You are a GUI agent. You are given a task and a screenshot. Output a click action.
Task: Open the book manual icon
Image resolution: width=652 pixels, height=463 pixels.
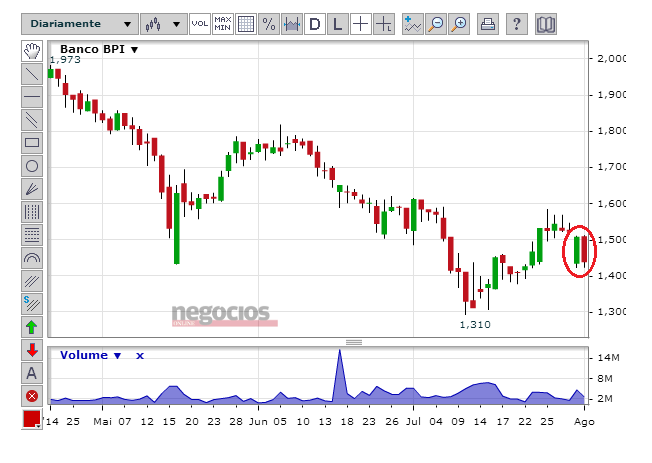(x=546, y=24)
